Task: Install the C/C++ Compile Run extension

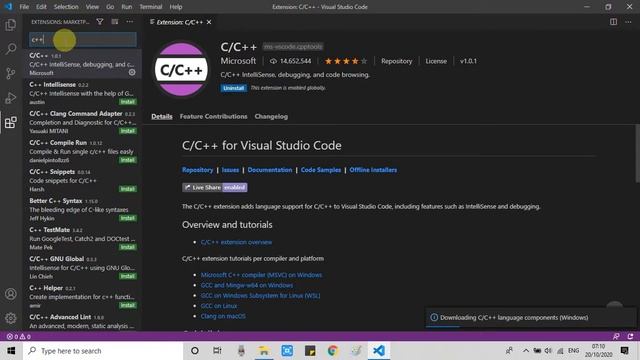Action: coord(127,160)
